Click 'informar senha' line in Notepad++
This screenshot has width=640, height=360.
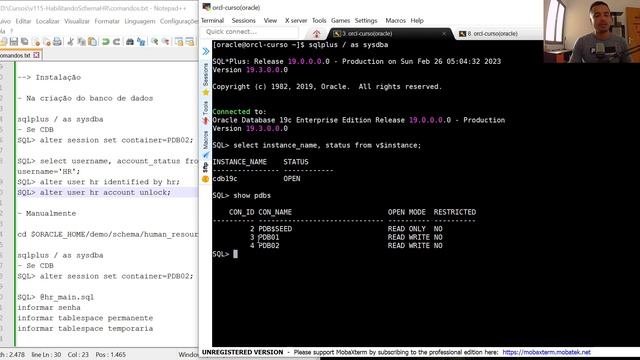point(49,307)
